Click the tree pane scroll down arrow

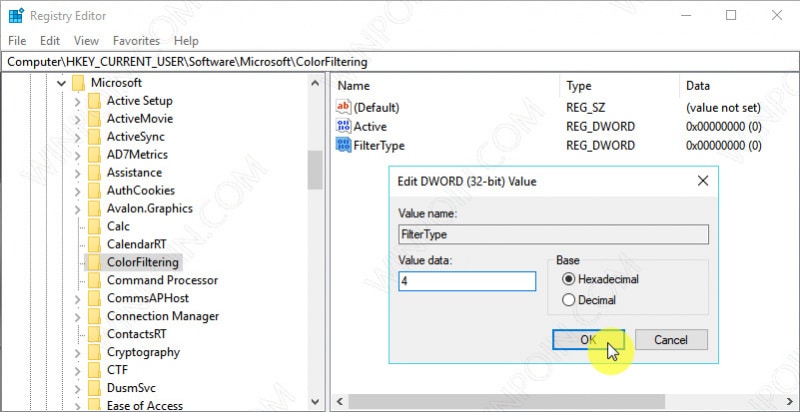tap(315, 401)
